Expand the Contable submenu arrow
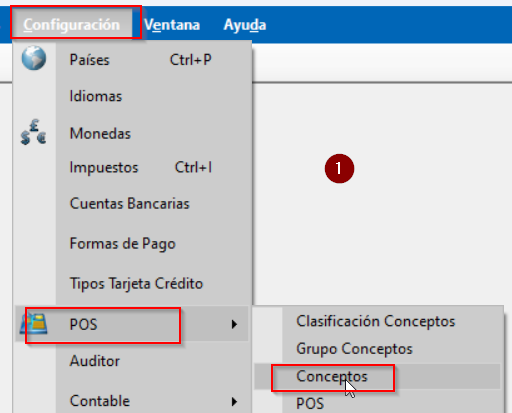This screenshot has height=413, width=512. pos(234,401)
